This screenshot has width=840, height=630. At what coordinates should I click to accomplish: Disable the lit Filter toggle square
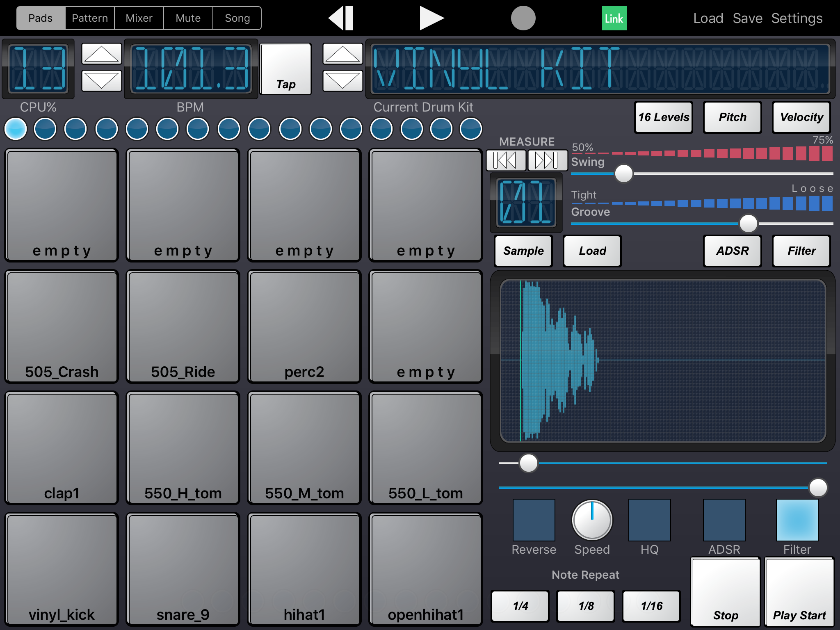pos(797,520)
